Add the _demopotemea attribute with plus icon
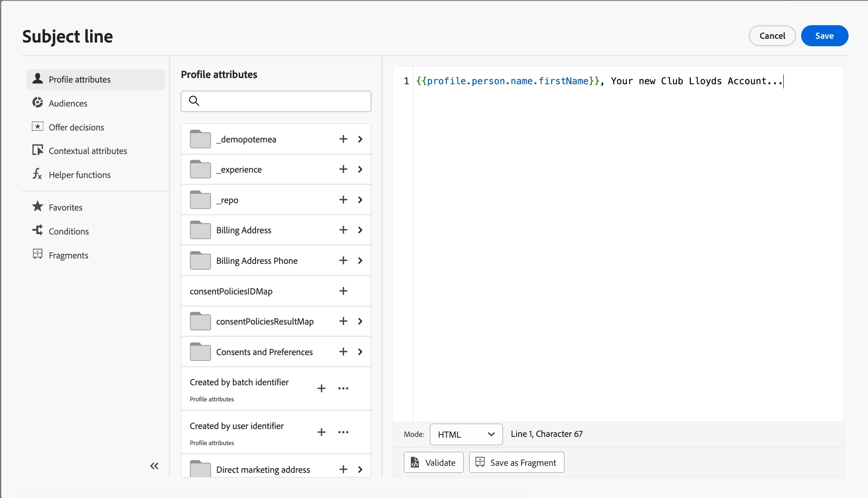 point(343,139)
